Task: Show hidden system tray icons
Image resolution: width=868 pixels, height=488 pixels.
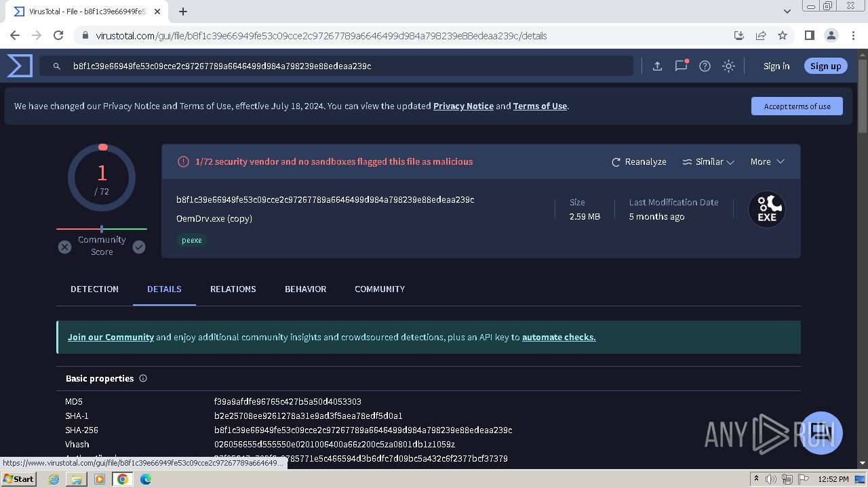Action: click(756, 479)
